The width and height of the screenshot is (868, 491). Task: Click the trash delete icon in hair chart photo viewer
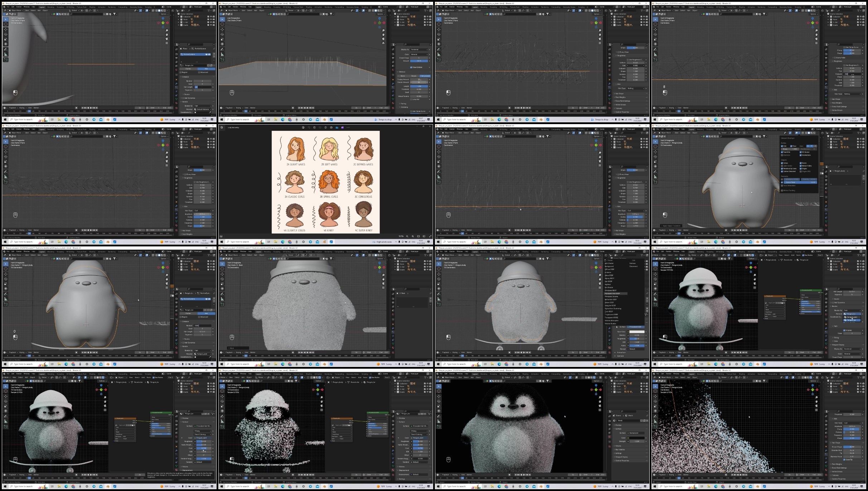tap(315, 127)
